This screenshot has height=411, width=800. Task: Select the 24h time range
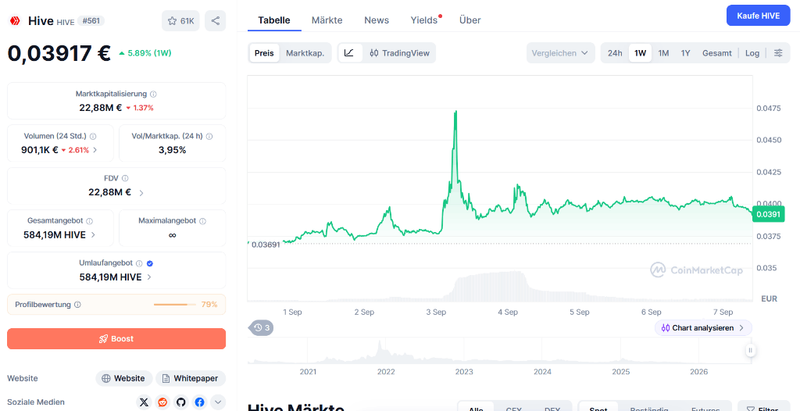(x=615, y=53)
